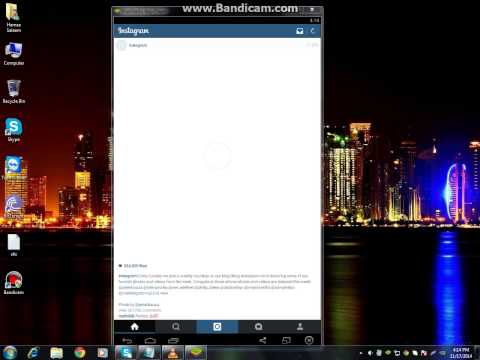This screenshot has width=480, height=360.
Task: Click the volume speaker tray icon
Action: [x=370, y=353]
